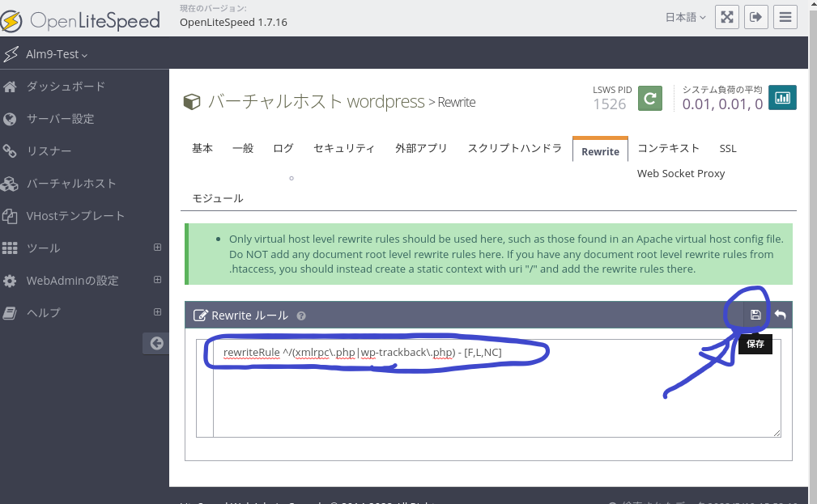Click the cube icon beside the バーチャルホスト heading

192,102
